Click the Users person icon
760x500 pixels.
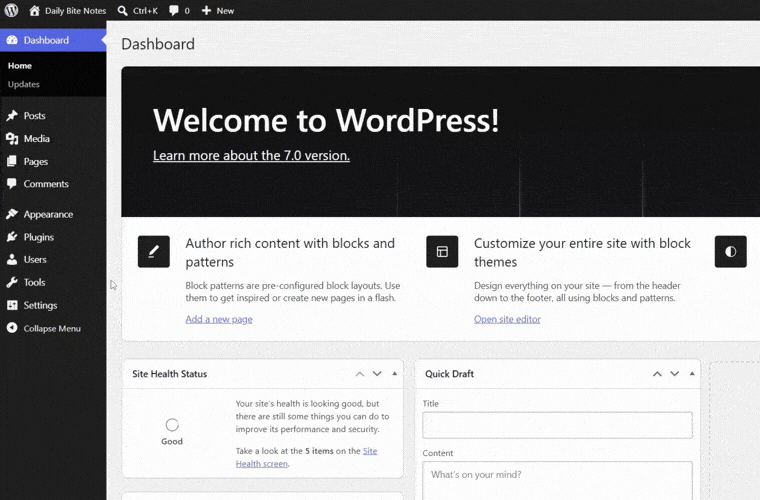click(x=12, y=260)
